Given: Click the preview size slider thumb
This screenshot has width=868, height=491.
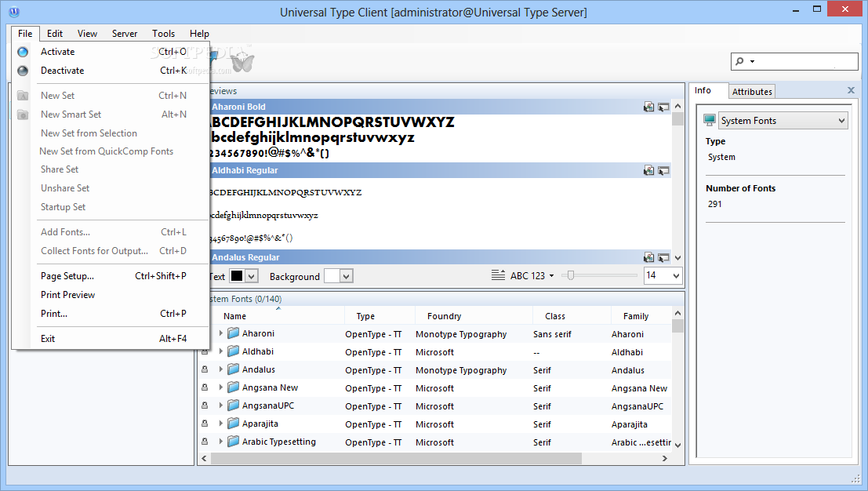Looking at the screenshot, I should (x=570, y=275).
